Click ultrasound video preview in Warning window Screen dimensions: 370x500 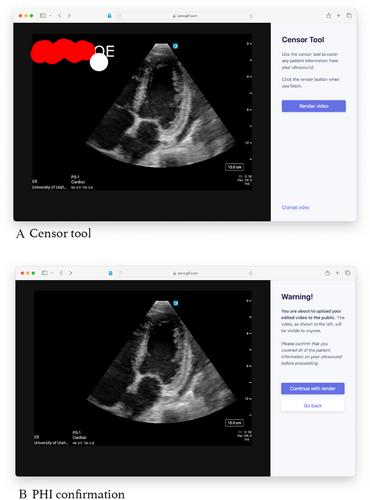(x=143, y=368)
